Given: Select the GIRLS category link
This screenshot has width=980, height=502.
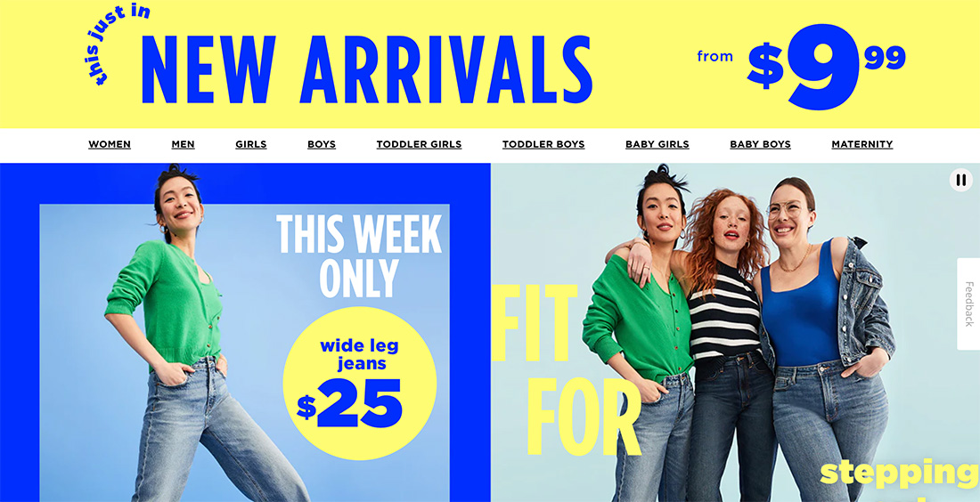Looking at the screenshot, I should tap(250, 144).
